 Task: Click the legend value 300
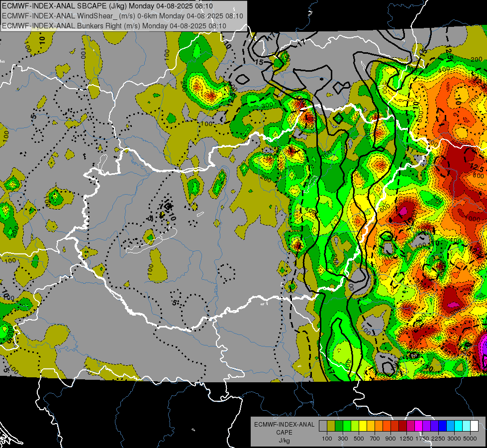tap(343, 439)
